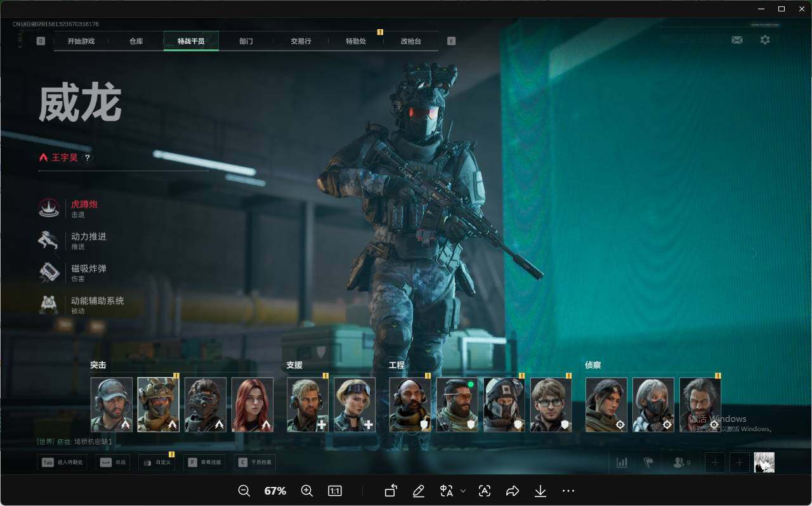Open the 改枪台 tab
812x506 pixels.
click(410, 41)
